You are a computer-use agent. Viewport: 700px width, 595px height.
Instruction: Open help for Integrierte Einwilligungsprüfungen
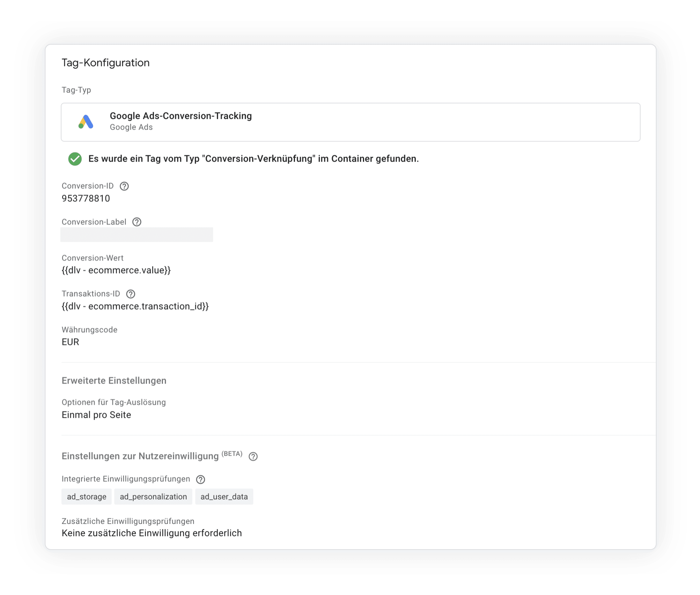[x=200, y=479]
